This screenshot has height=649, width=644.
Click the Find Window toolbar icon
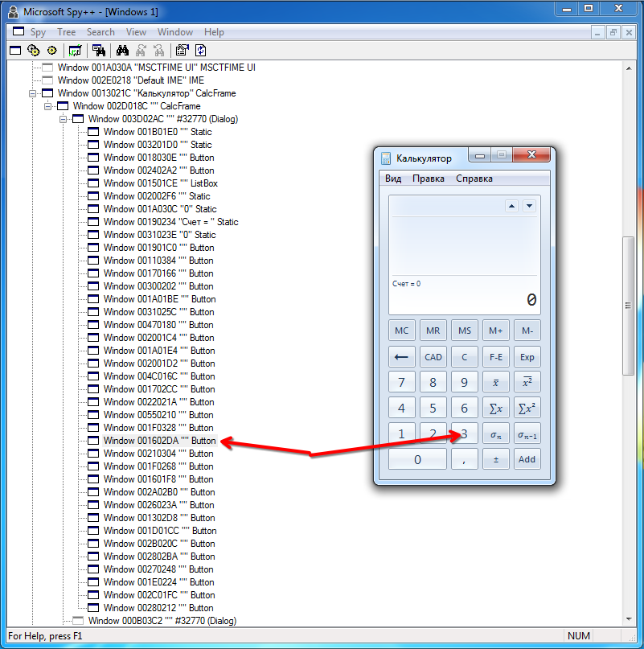click(99, 50)
